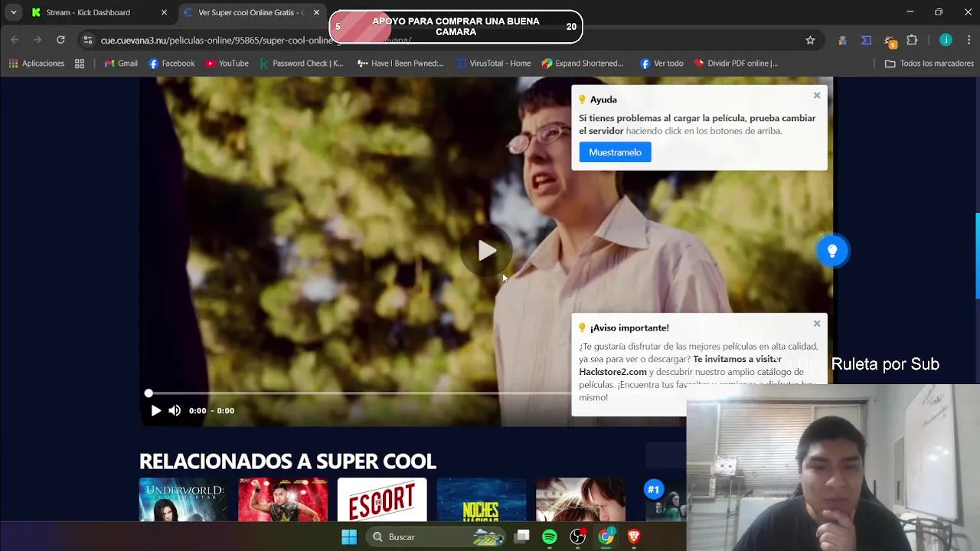Click the tab groups grid icon
The height and width of the screenshot is (551, 980).
click(80, 64)
